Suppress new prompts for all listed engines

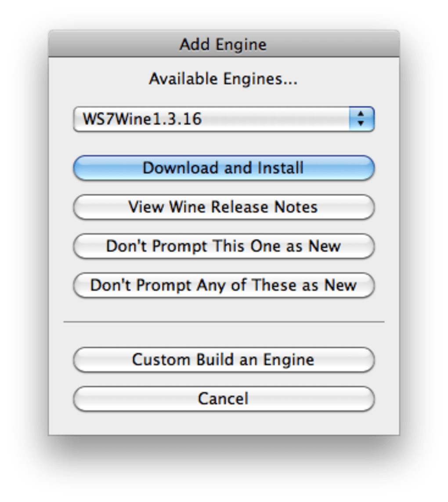[223, 285]
